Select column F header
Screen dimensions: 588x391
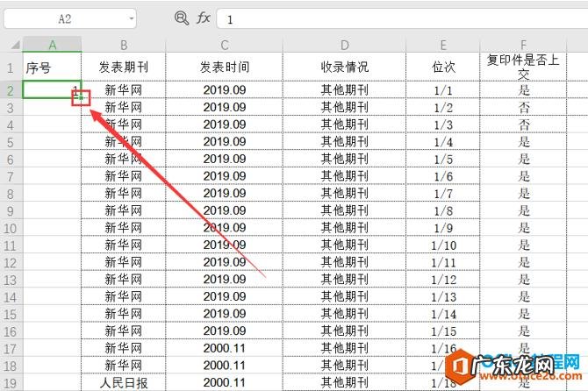(x=523, y=45)
